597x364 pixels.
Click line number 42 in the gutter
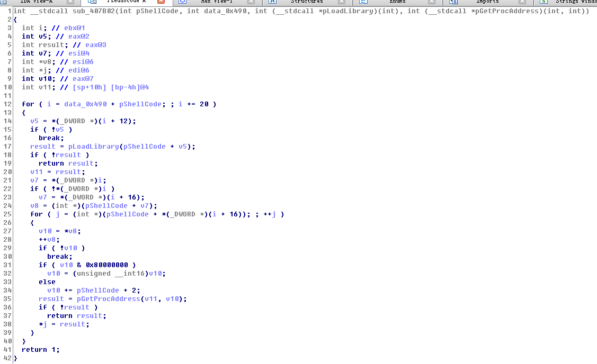7,358
